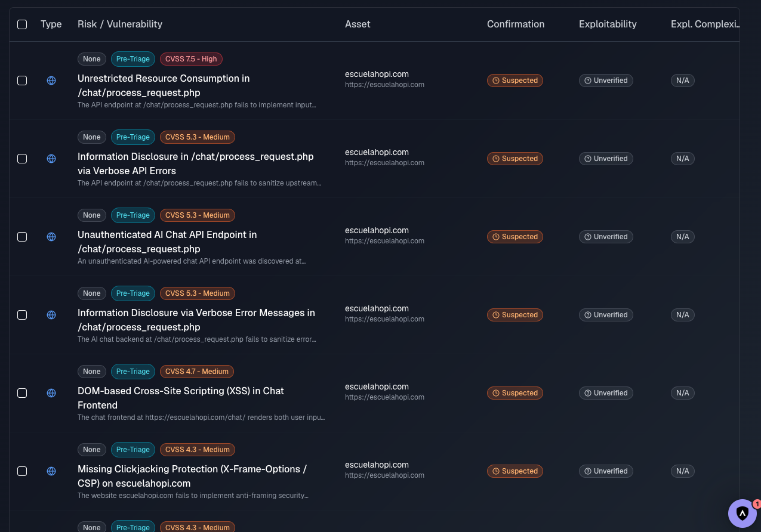Sort by Risk / Vulnerability column header
The width and height of the screenshot is (761, 532).
point(120,24)
